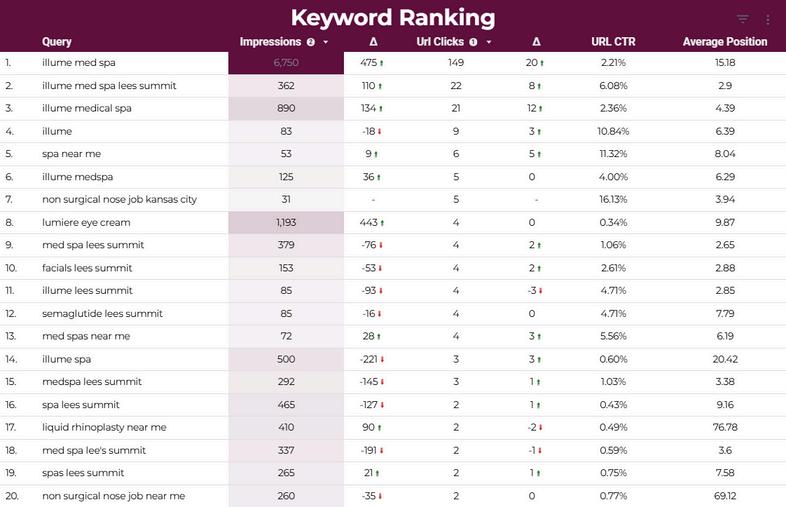The width and height of the screenshot is (786, 507).
Task: Click the sort-order badge next to Impressions
Action: 311,42
